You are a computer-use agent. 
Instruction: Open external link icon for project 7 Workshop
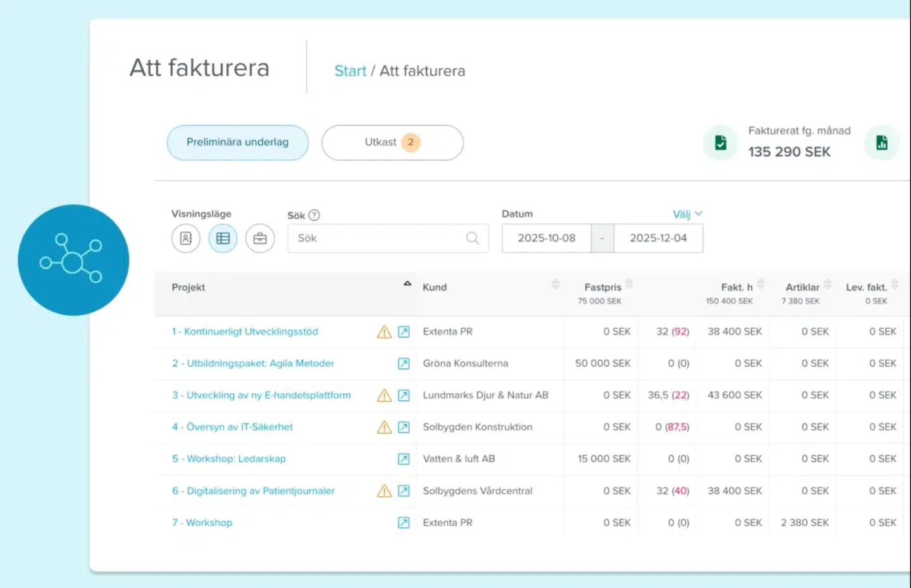(x=404, y=523)
